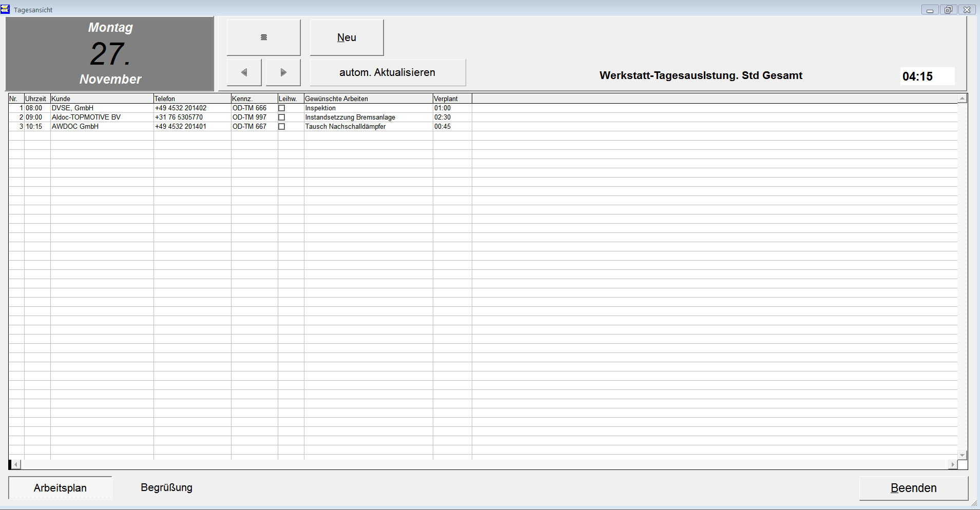Click the horizontal scrollbar right arrow

point(953,464)
